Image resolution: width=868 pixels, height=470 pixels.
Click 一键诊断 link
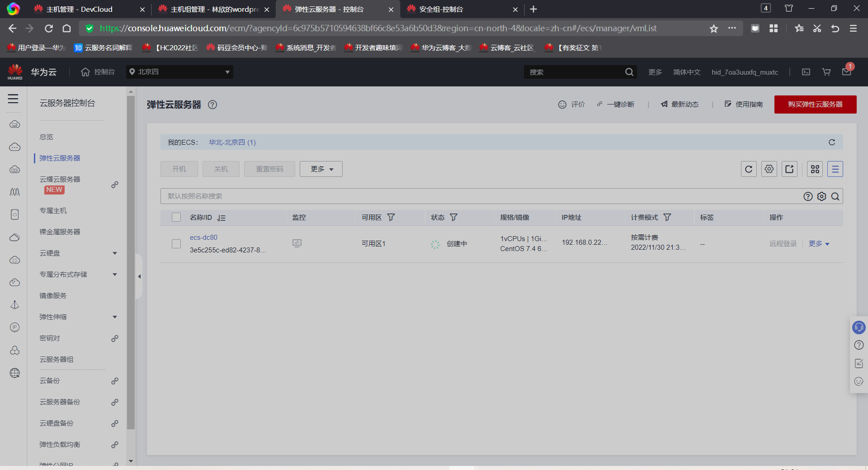tap(615, 104)
